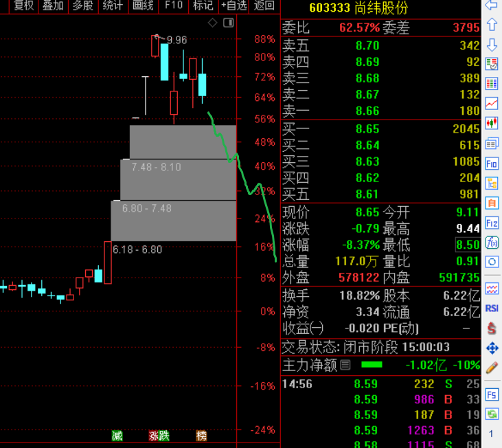Click the 标记 mark button
502x448 pixels.
(x=203, y=5)
